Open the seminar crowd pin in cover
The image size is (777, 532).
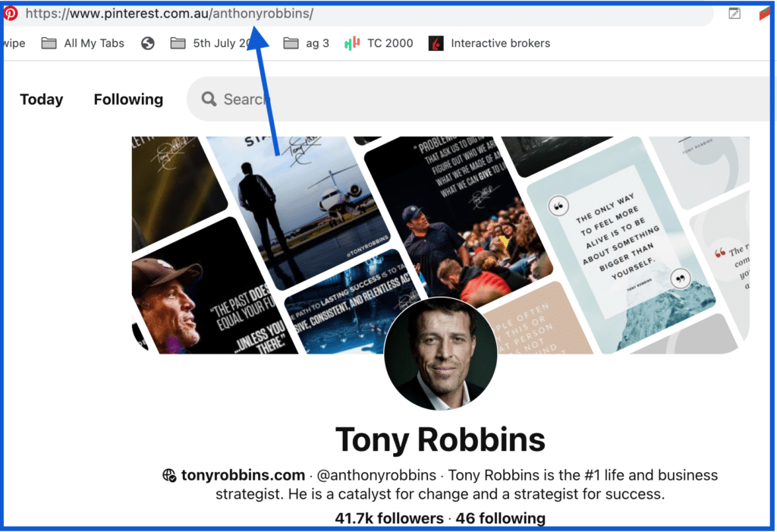click(458, 223)
